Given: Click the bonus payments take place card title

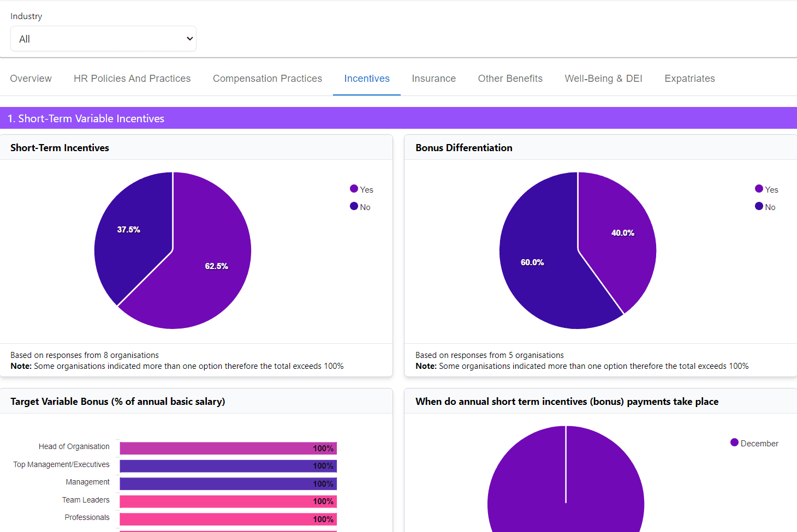Looking at the screenshot, I should point(567,402).
